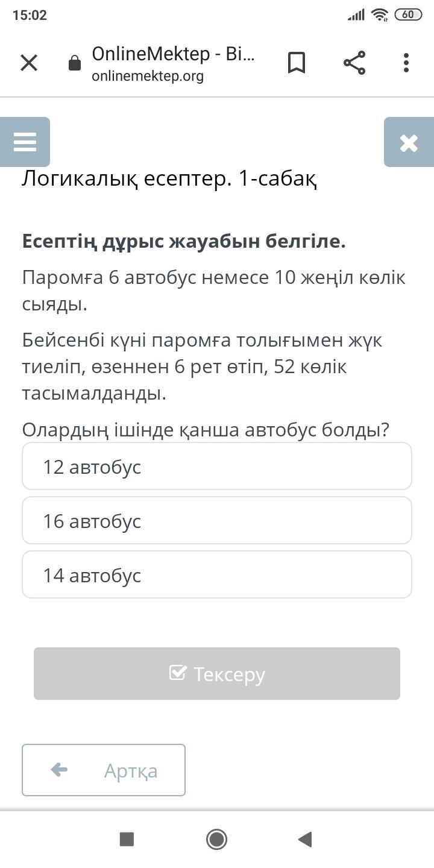Image resolution: width=434 pixels, height=868 pixels.
Task: Pick the answer 14 автобус
Action: (217, 575)
